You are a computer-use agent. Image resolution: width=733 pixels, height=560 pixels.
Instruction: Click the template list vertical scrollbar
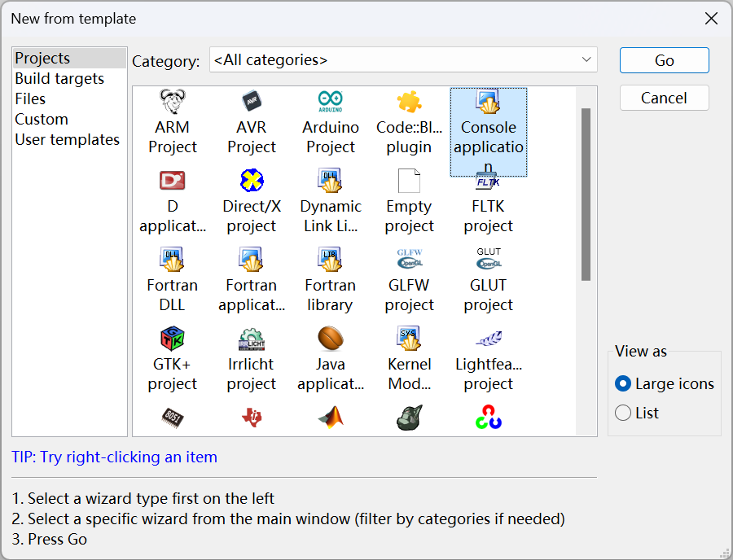click(586, 195)
